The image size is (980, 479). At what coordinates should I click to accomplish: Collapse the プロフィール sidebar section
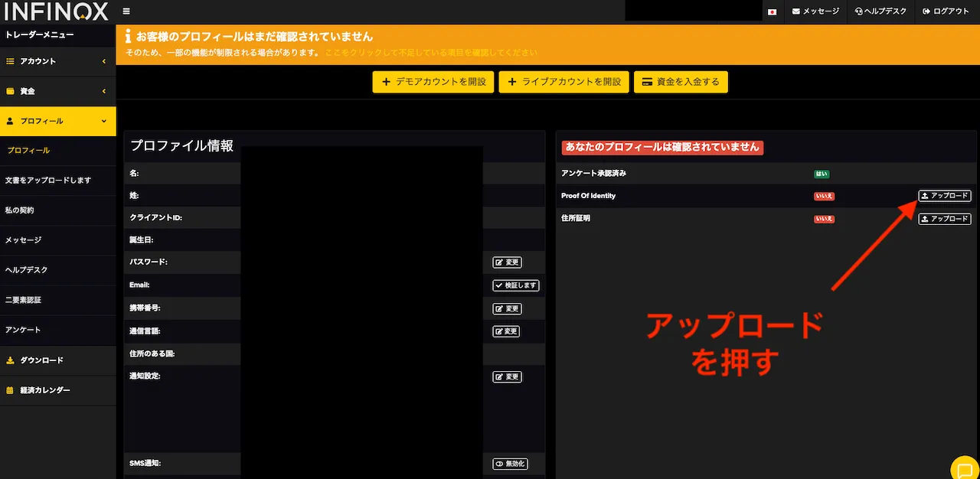coord(58,121)
